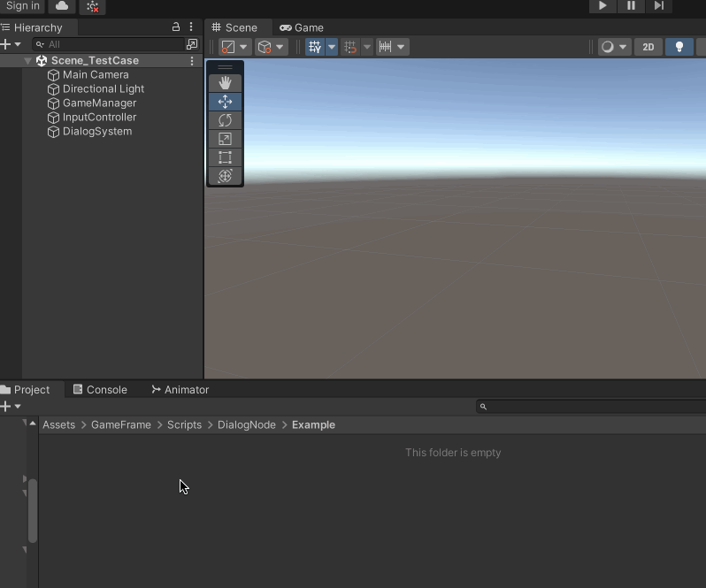Collapse the Scene_TestCase tree
706x588 pixels.
click(28, 61)
